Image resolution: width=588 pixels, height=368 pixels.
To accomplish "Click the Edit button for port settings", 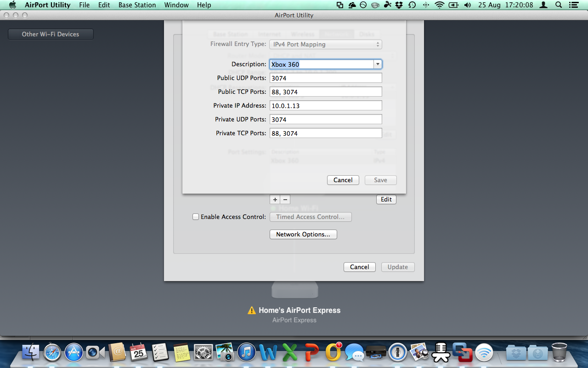I will point(386,199).
